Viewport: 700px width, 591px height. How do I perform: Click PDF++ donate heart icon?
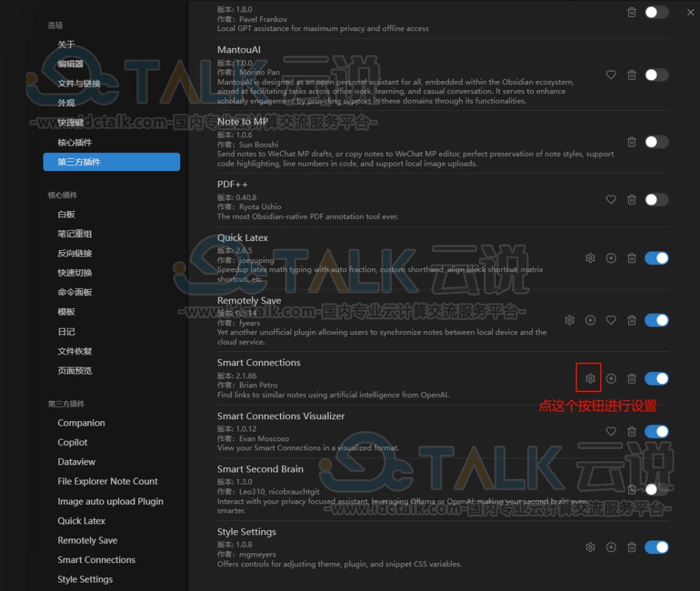[611, 200]
